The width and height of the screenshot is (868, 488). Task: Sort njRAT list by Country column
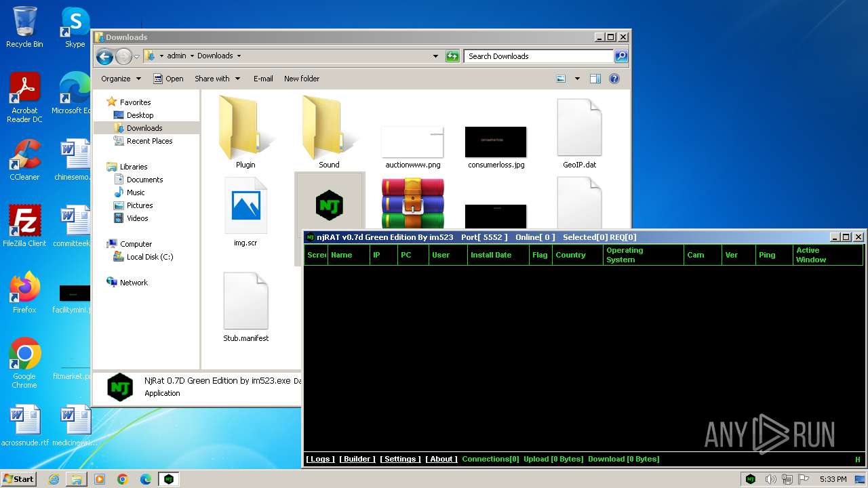coord(577,255)
